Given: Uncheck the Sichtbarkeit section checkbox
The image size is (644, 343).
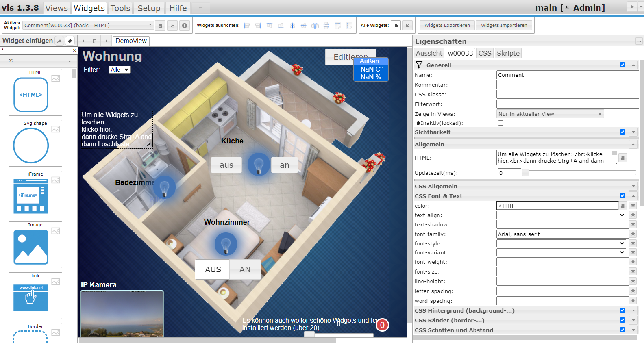Looking at the screenshot, I should click(622, 132).
